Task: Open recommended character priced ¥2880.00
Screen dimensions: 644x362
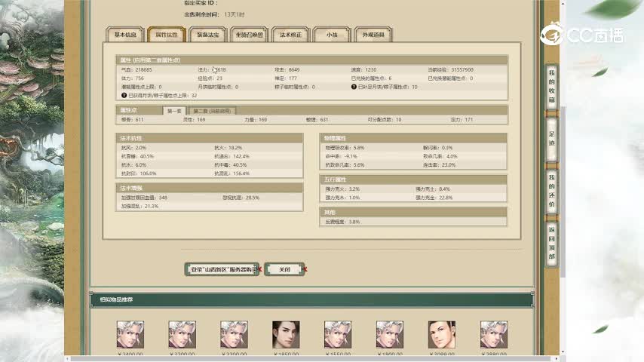Action: coord(494,334)
